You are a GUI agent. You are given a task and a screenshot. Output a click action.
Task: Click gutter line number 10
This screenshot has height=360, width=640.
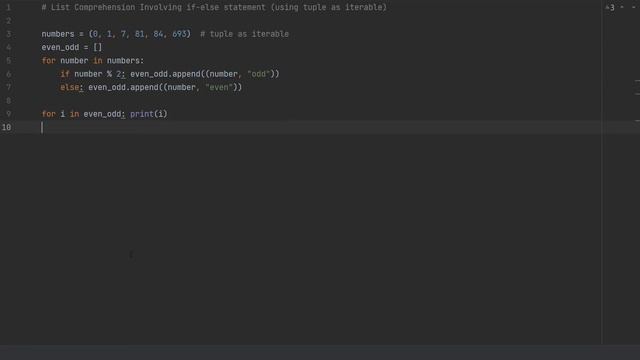[6, 127]
